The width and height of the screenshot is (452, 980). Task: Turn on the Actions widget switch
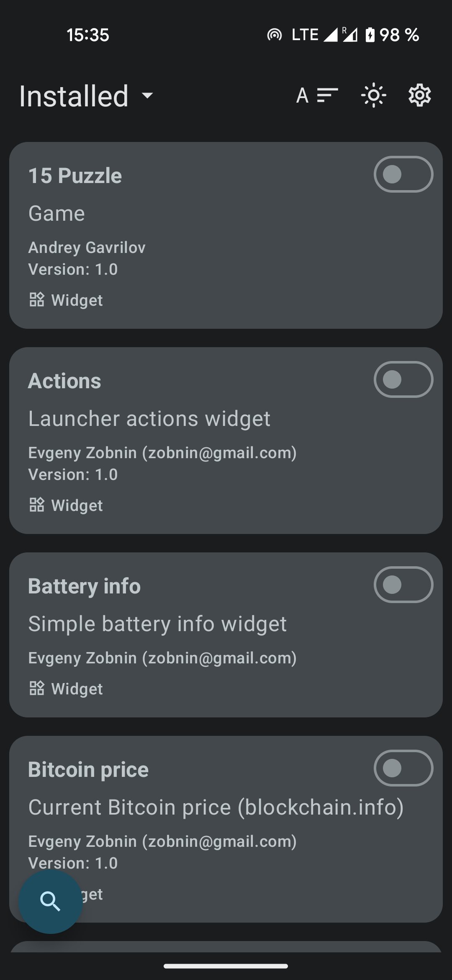[403, 379]
